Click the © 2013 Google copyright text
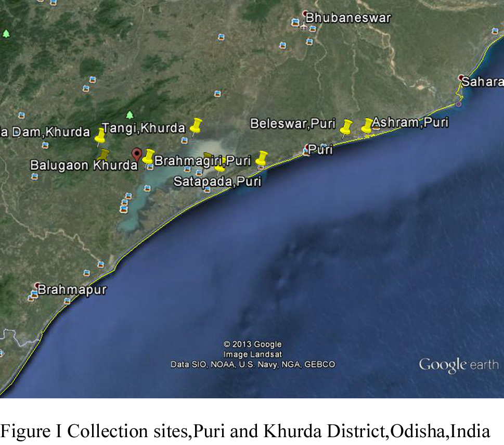504x445 pixels. (x=252, y=344)
